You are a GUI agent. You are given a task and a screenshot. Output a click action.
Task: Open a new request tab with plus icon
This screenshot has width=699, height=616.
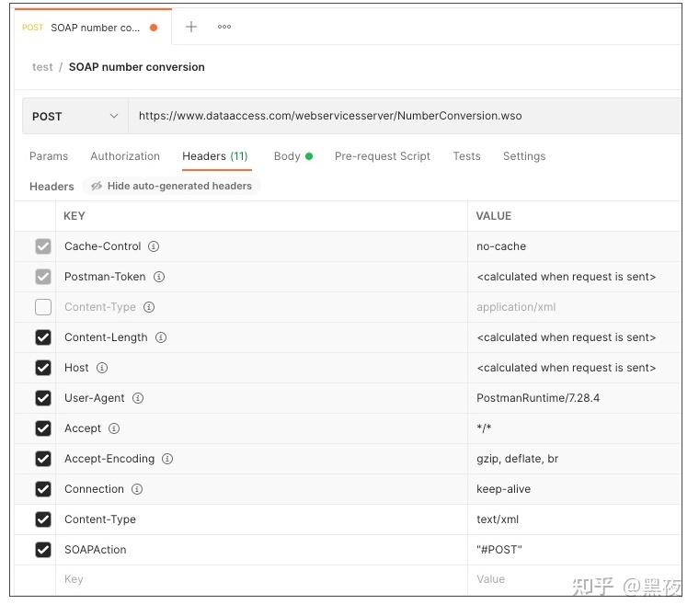(x=191, y=27)
